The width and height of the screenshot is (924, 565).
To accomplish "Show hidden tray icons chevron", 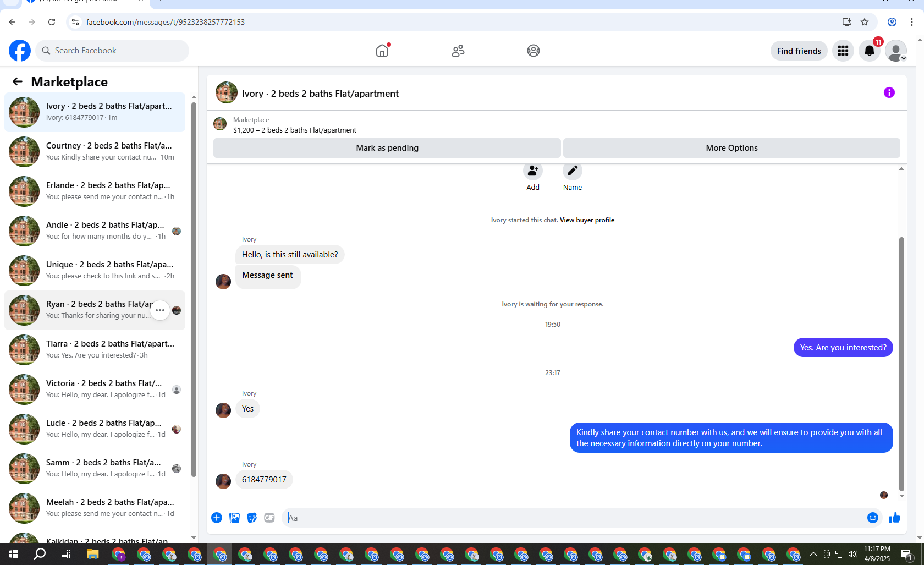I will (x=813, y=554).
